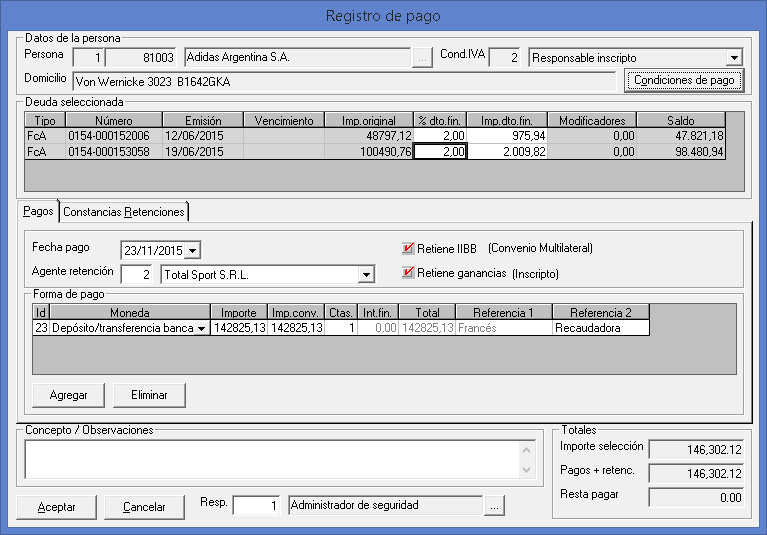Click Imp.original cell 100490,76
Image resolution: width=767 pixels, height=535 pixels.
click(369, 152)
